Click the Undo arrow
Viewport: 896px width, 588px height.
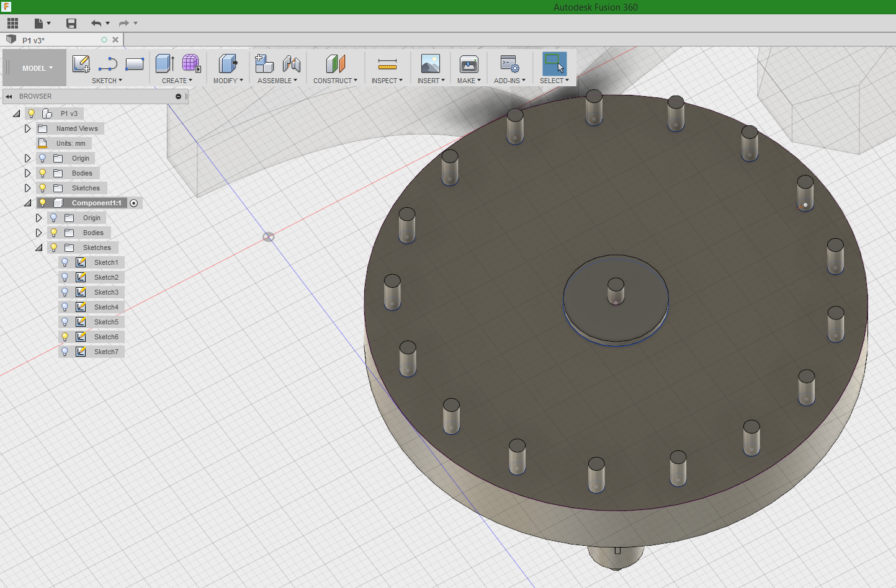(x=96, y=24)
